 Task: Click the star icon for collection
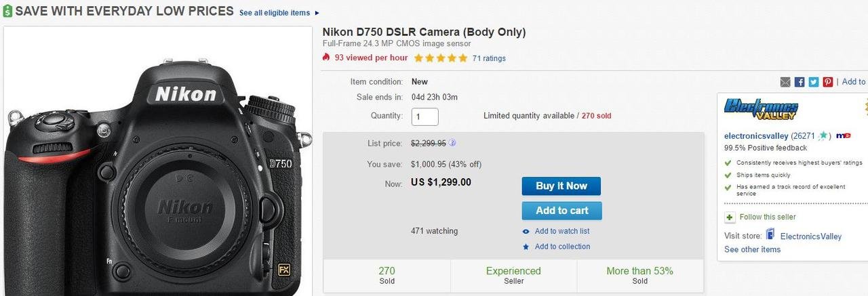(x=526, y=247)
